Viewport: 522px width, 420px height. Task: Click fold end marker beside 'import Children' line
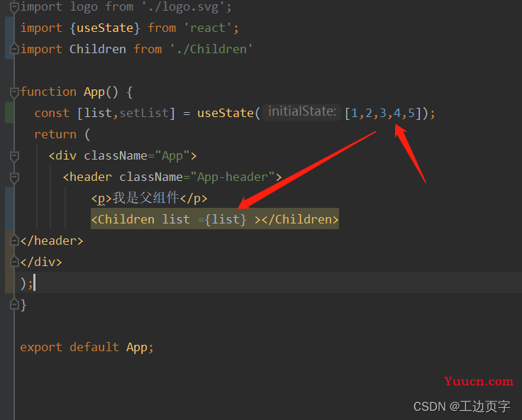[14, 49]
